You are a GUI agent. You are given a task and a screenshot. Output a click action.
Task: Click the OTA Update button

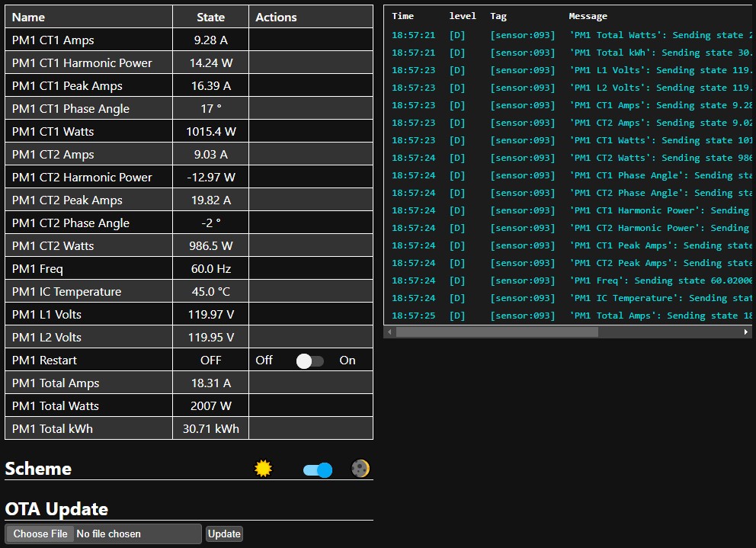click(224, 534)
